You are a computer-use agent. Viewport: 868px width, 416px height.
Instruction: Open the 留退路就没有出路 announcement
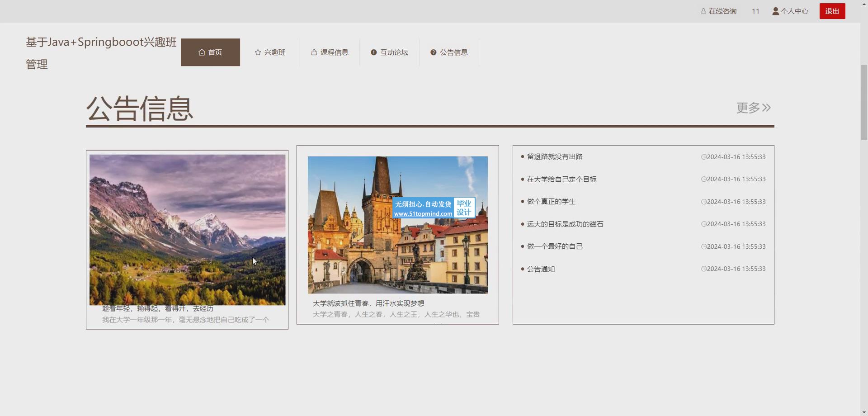(555, 157)
